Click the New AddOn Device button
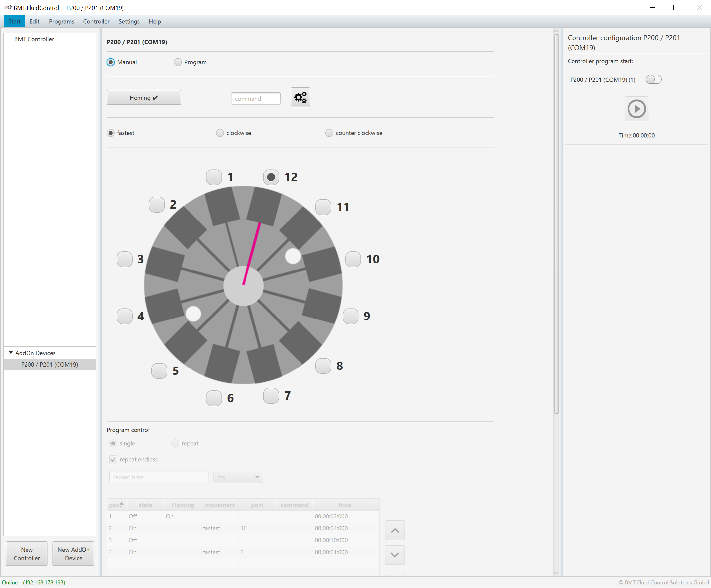This screenshot has width=711, height=588. pyautogui.click(x=74, y=554)
